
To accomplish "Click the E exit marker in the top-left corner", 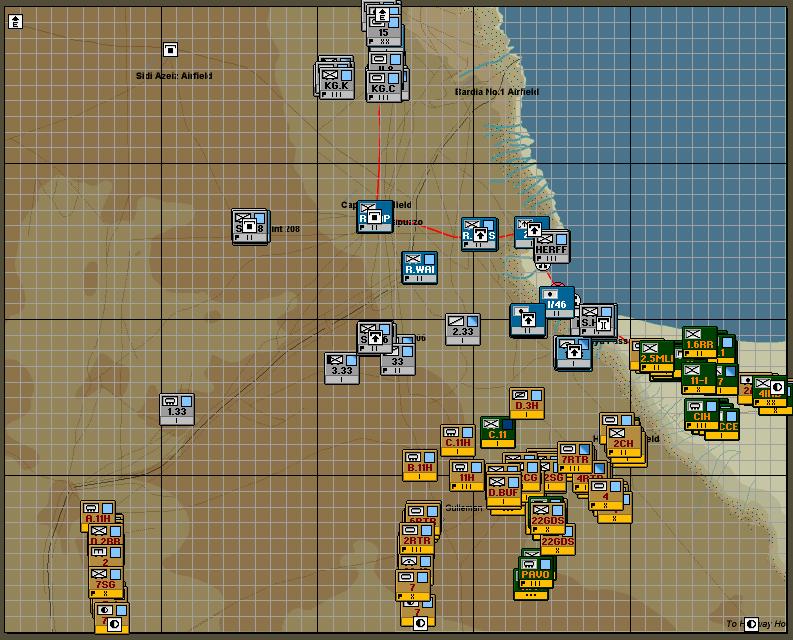I will 16,21.
